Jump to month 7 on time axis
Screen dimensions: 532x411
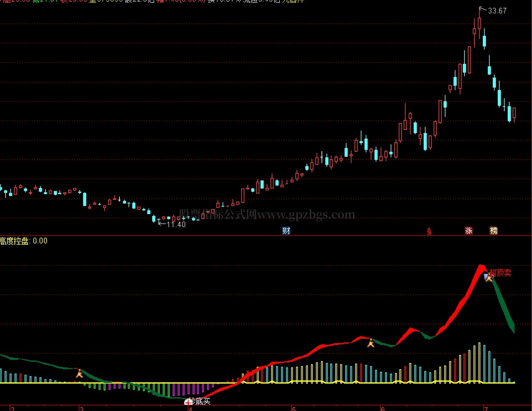click(x=486, y=409)
